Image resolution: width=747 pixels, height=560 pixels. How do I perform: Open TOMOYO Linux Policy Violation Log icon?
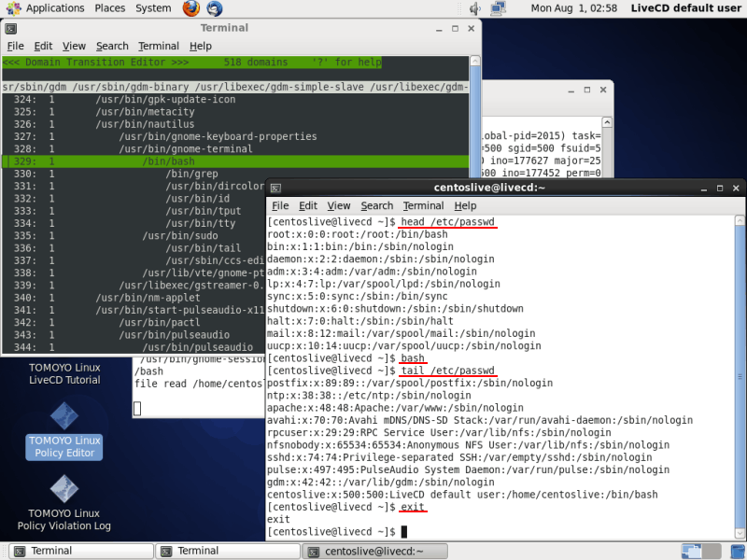tap(64, 503)
